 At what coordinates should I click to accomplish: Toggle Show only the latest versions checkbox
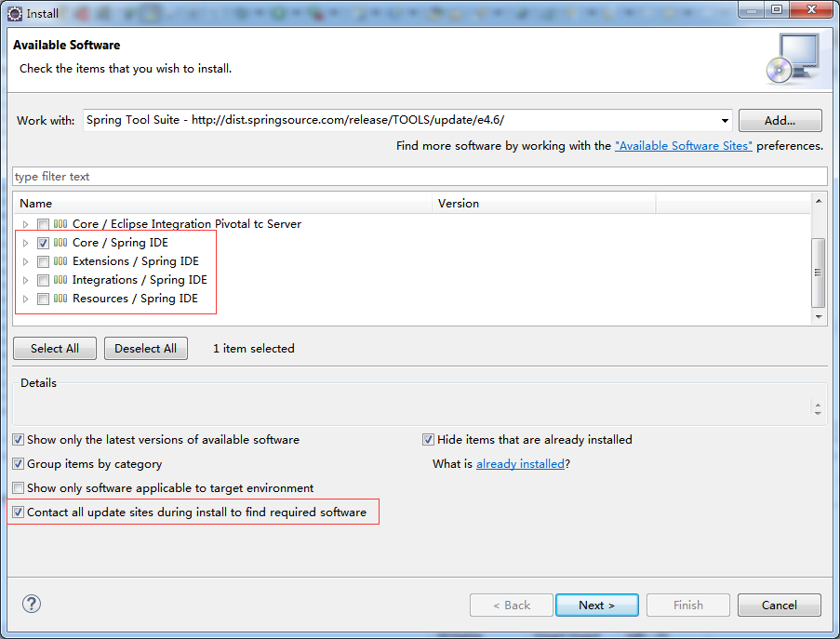[x=19, y=440]
